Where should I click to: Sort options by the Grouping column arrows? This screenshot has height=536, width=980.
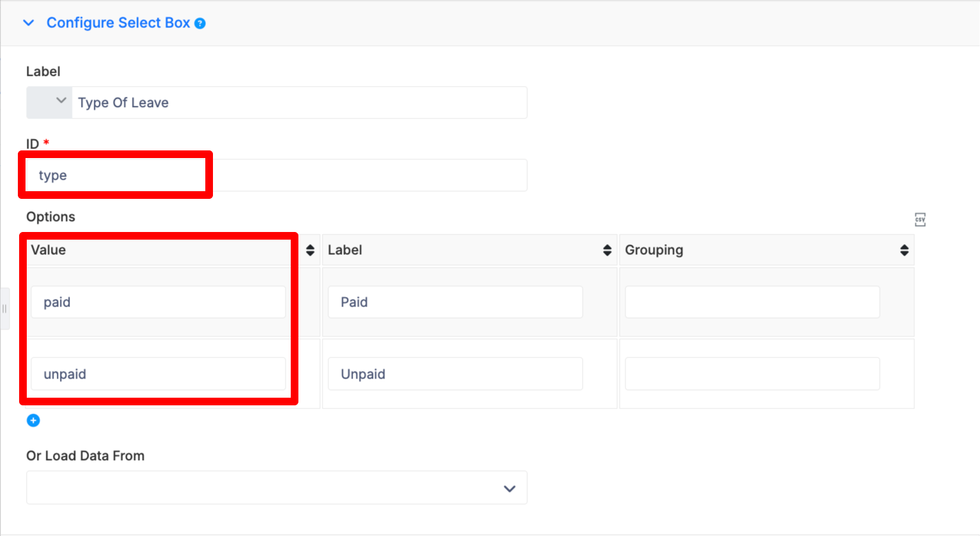(904, 250)
